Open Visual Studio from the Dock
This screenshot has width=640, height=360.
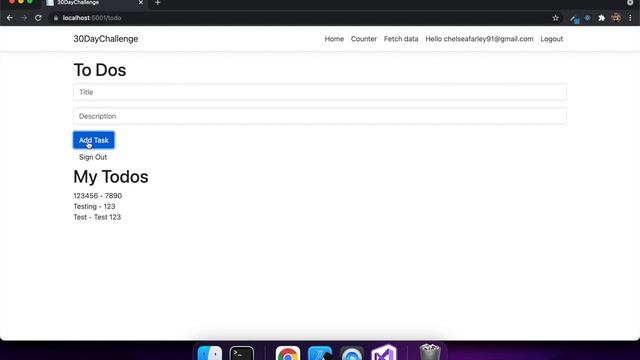[x=384, y=353]
